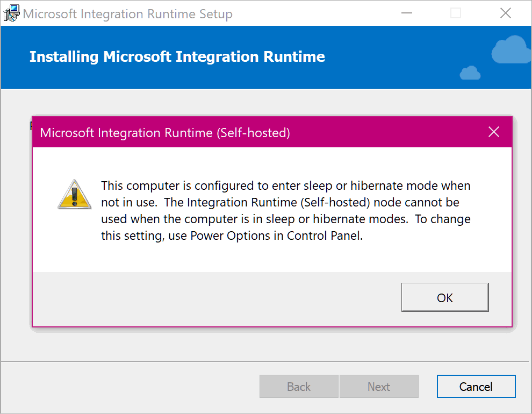Click the "Microsoft Integration Runtime Setup" window title
532x414 pixels.
[x=128, y=14]
